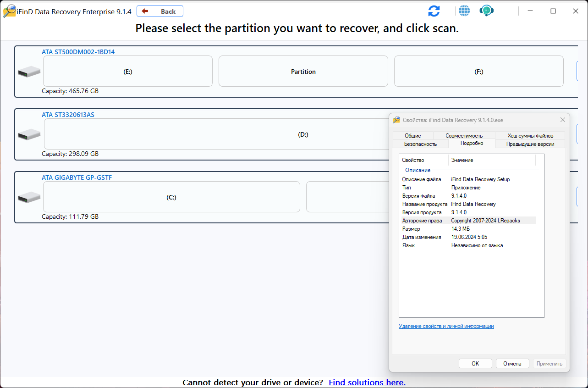
Task: Select the Название продукта row
Action: (x=467, y=204)
